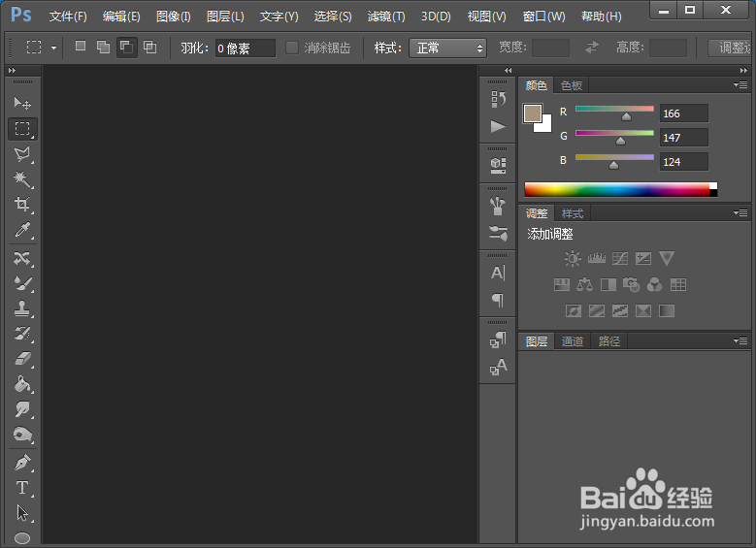Open the Layers panel flyout menu
756x548 pixels.
(740, 340)
